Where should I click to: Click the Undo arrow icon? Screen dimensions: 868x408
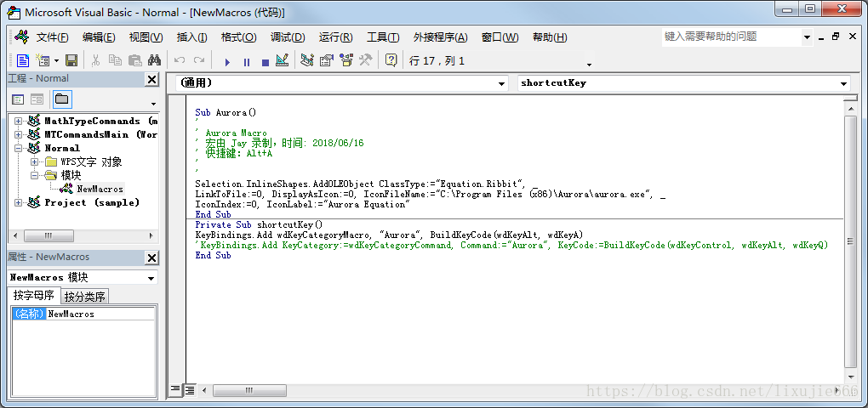[180, 60]
